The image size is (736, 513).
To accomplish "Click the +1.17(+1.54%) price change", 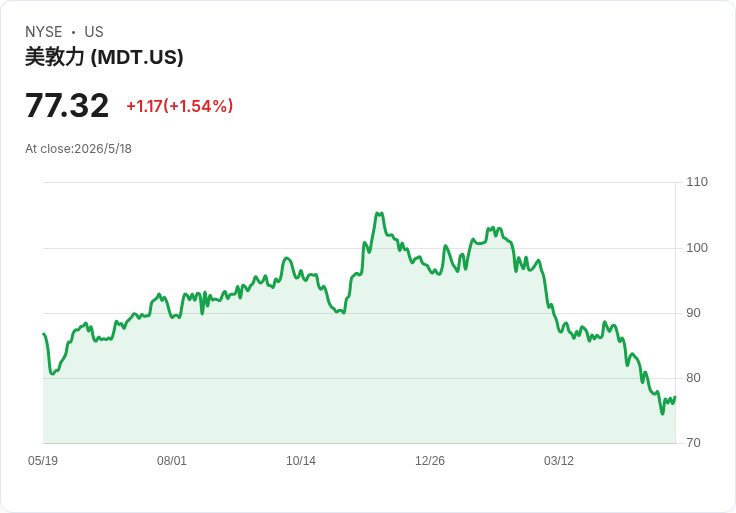I will pos(180,106).
